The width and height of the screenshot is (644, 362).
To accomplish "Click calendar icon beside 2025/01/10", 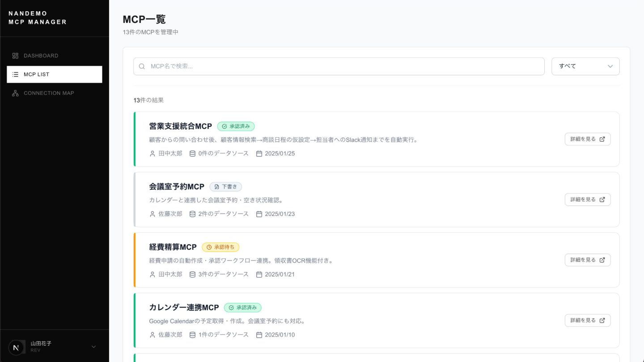I will pos(259,334).
